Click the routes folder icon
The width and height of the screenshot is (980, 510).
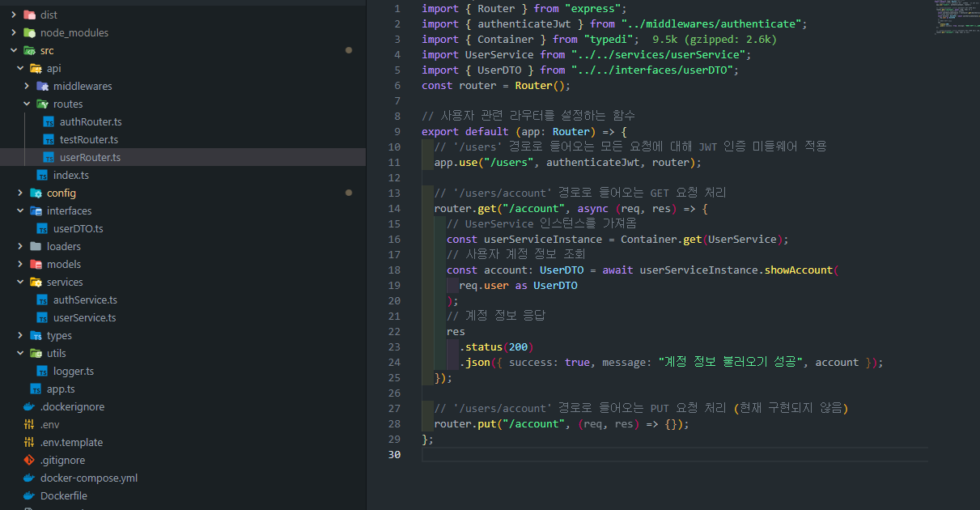click(x=43, y=104)
